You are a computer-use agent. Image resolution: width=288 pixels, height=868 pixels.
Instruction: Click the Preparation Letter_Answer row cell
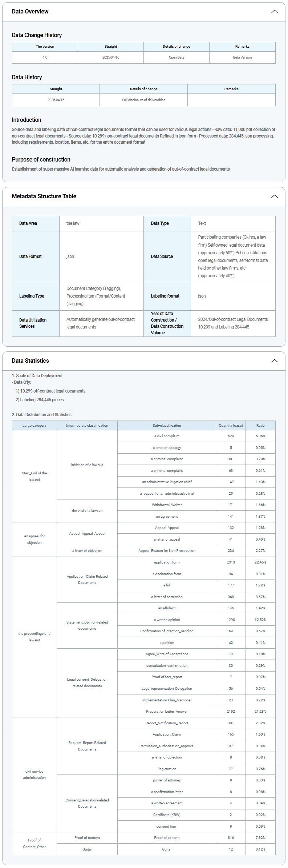click(x=167, y=712)
